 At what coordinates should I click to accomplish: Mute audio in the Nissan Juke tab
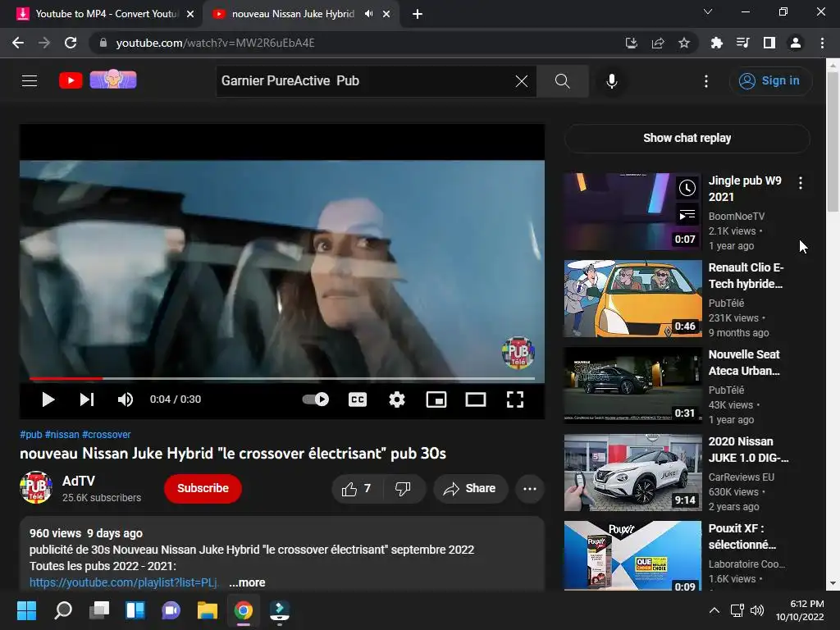368,14
